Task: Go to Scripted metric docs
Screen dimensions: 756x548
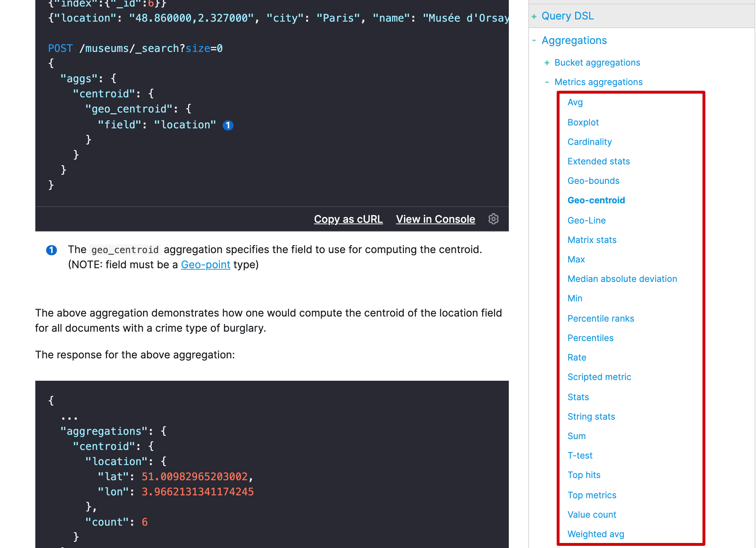Action: pyautogui.click(x=599, y=377)
